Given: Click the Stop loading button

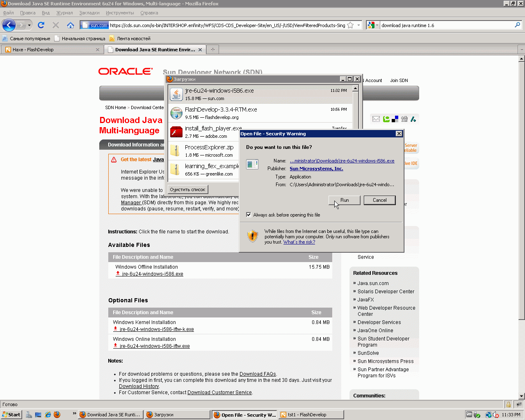Looking at the screenshot, I should coord(56,25).
